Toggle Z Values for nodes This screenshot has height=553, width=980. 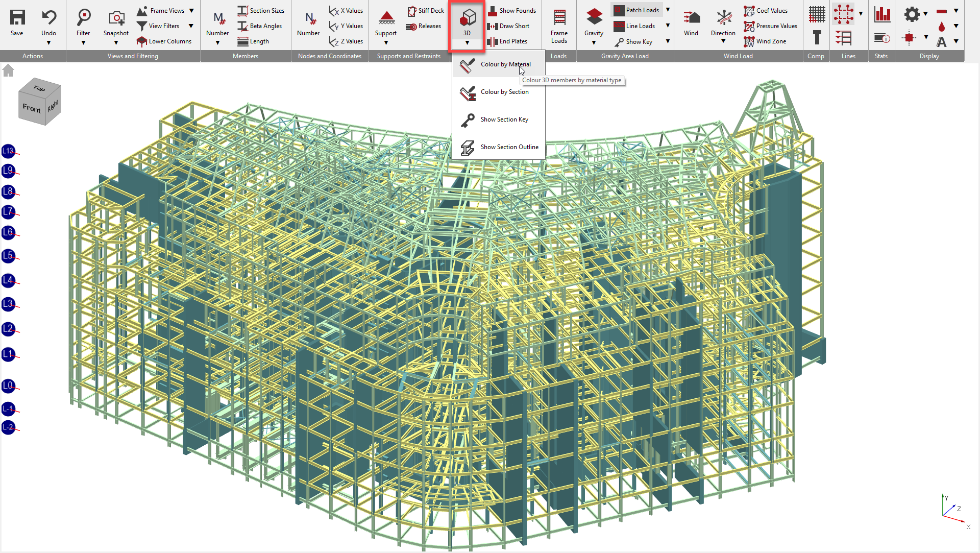[346, 41]
